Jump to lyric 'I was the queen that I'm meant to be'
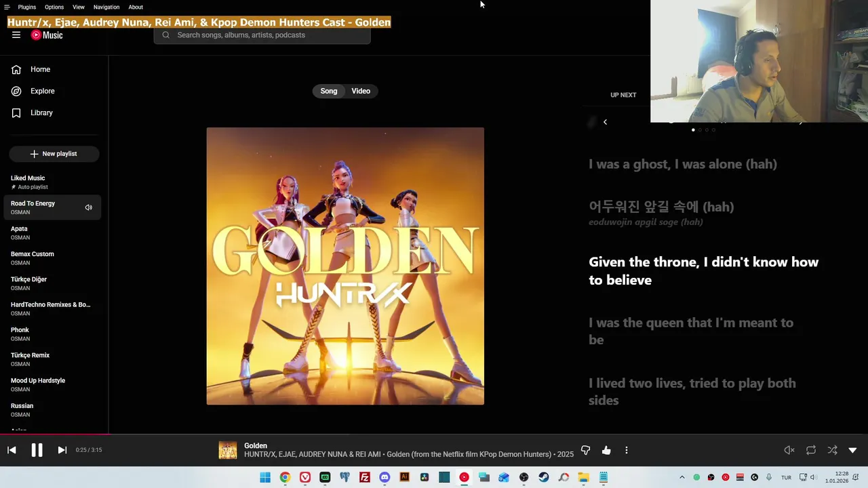 click(691, 331)
